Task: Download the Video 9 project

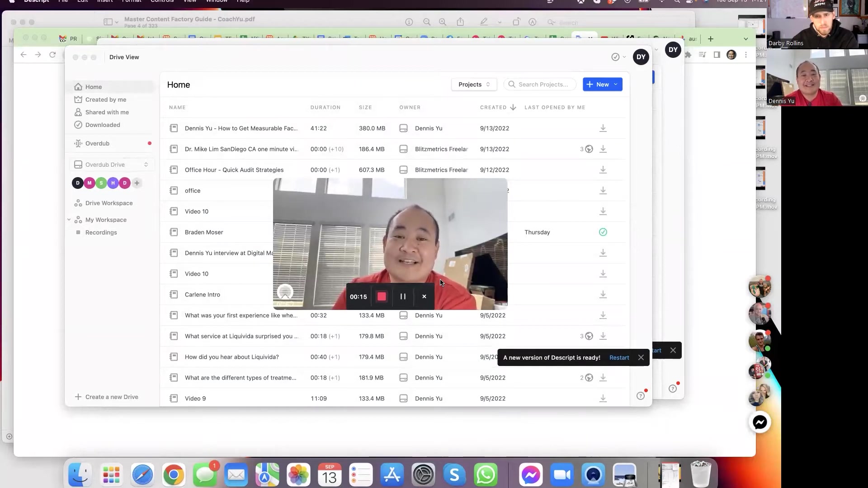Action: click(603, 399)
